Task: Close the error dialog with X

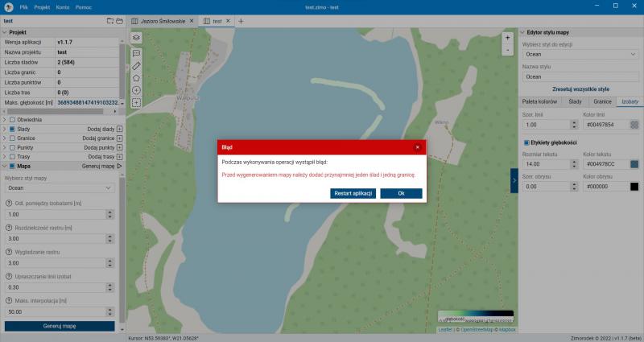Action: pos(417,147)
